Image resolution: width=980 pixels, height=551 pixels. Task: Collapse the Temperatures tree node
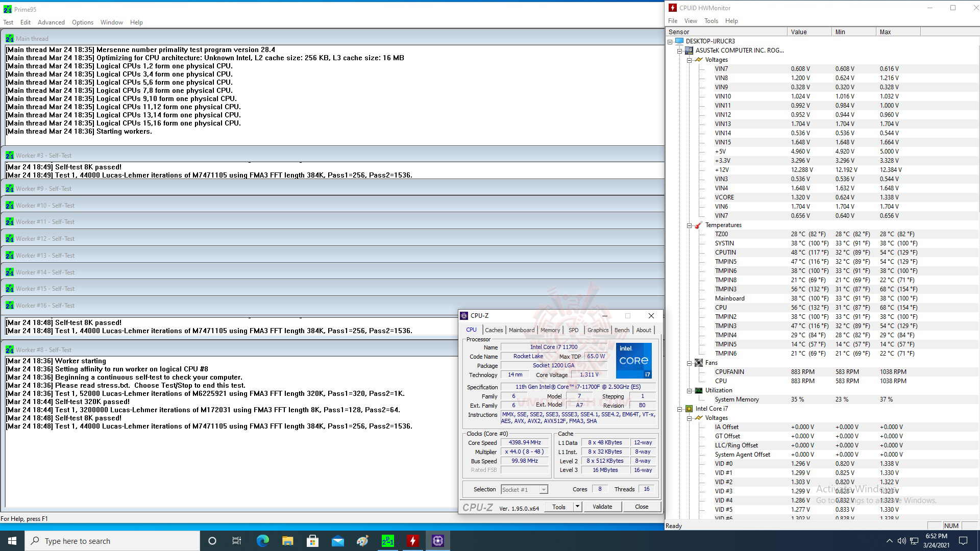[x=689, y=225]
